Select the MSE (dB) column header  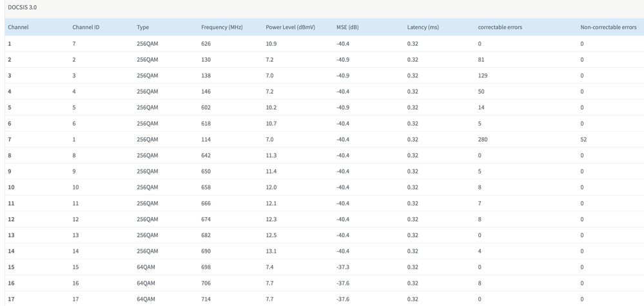[x=347, y=28]
